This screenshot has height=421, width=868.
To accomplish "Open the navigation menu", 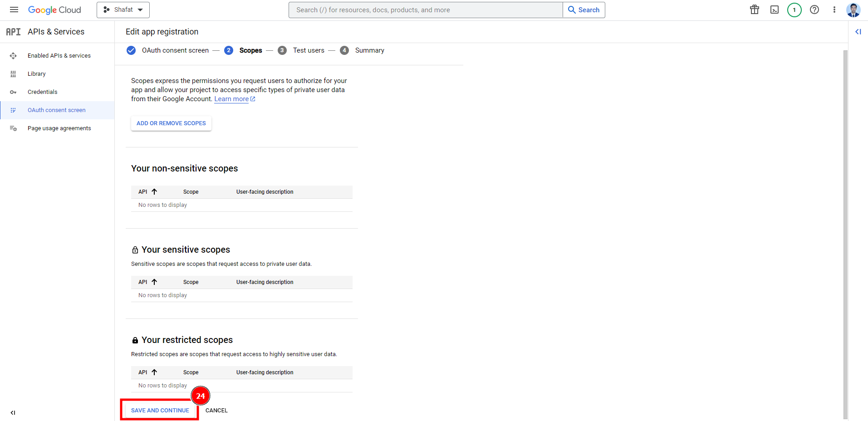I will point(14,10).
